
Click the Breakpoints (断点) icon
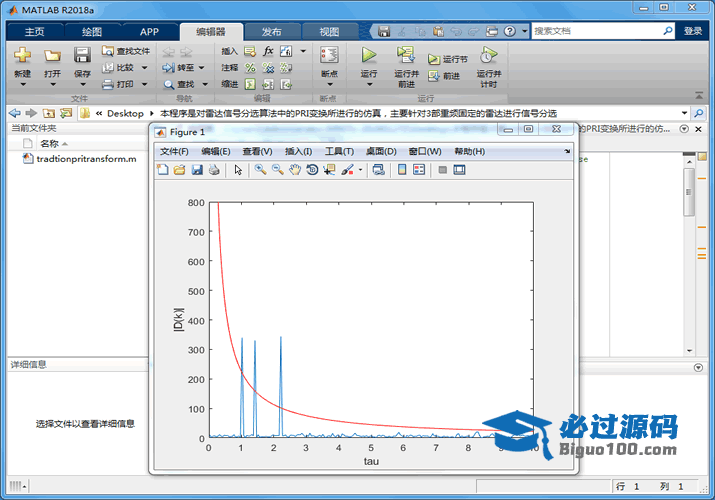pyautogui.click(x=329, y=55)
